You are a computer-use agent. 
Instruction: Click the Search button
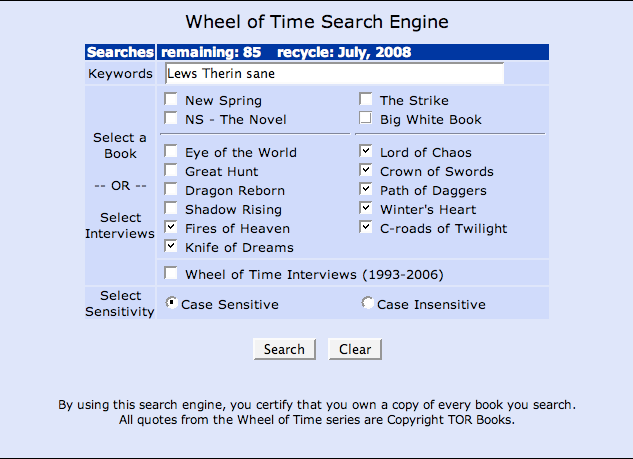tap(284, 349)
